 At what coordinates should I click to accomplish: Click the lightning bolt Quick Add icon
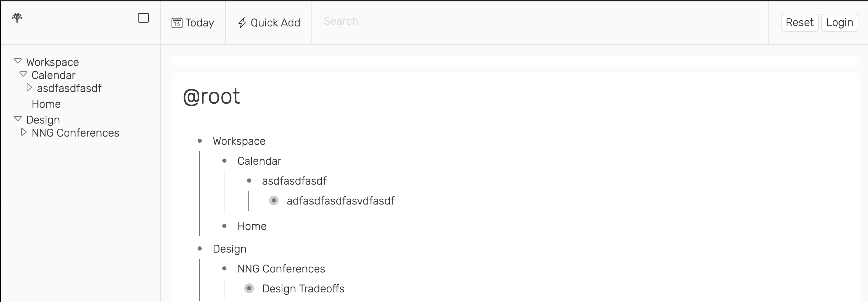click(x=242, y=23)
